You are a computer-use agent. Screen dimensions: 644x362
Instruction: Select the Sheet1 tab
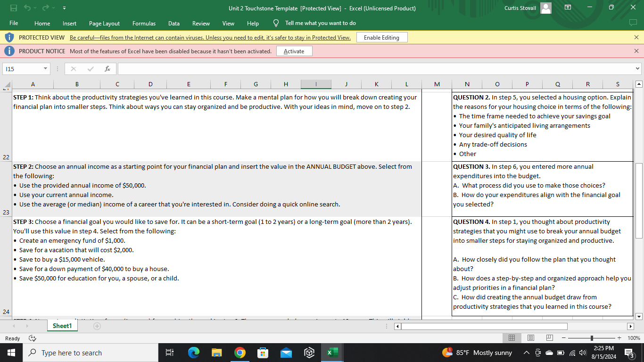pyautogui.click(x=62, y=325)
